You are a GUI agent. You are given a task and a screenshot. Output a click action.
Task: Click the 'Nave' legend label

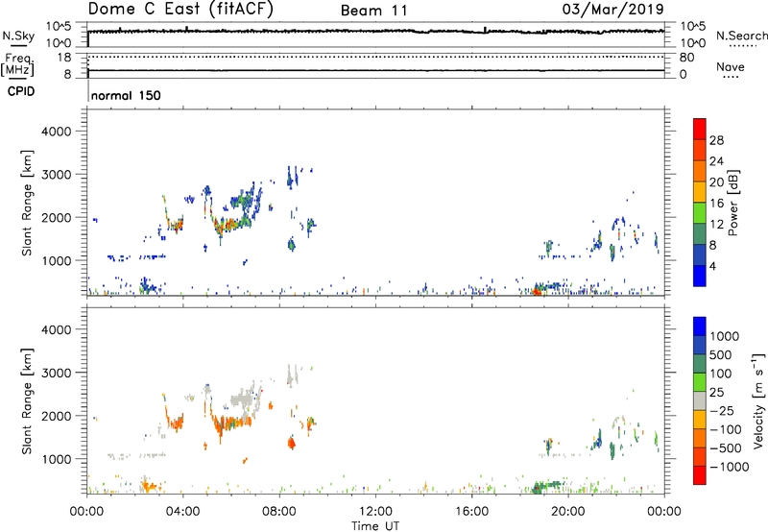coord(730,66)
